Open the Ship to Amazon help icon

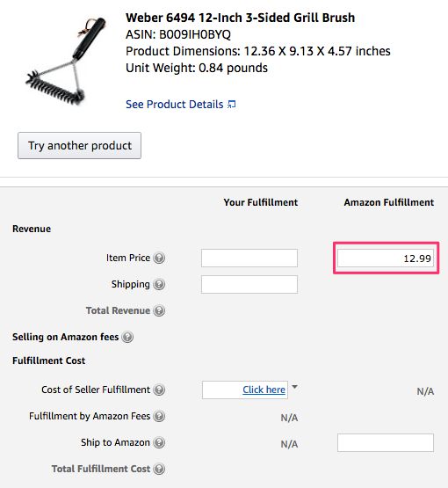(x=159, y=442)
